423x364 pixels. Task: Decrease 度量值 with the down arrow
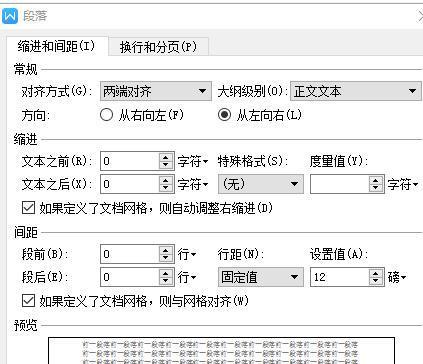pyautogui.click(x=376, y=188)
